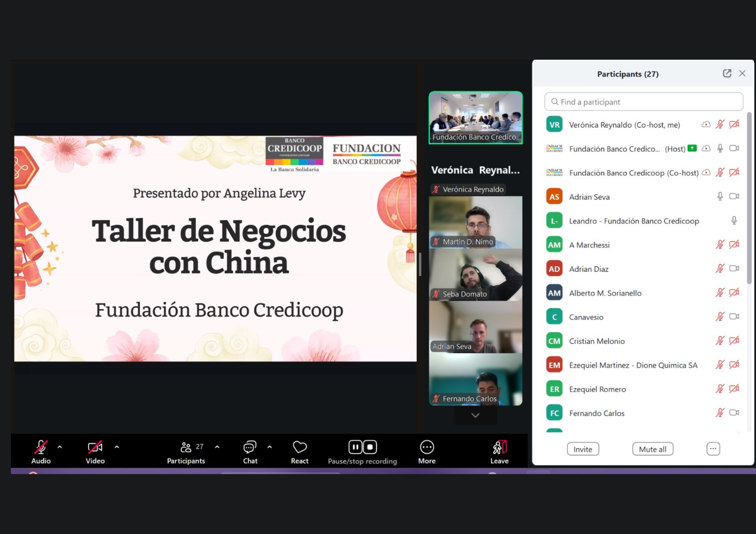The height and width of the screenshot is (534, 756).
Task: Click the Leave meeting icon
Action: click(x=499, y=448)
